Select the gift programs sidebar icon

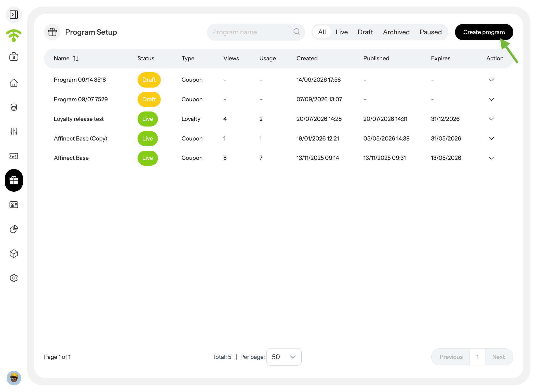click(14, 180)
